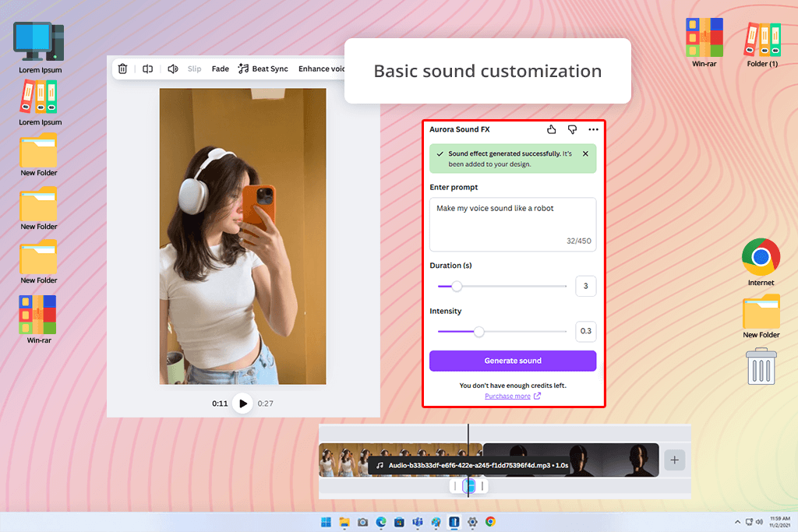Image resolution: width=798 pixels, height=532 pixels.
Task: Open File Explorer from taskbar
Action: [344, 522]
